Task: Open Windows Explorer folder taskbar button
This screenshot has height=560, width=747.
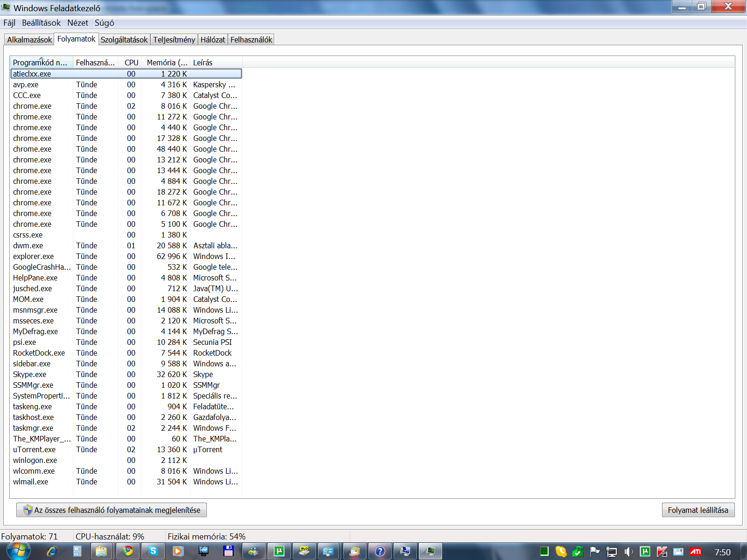Action: pos(101,551)
